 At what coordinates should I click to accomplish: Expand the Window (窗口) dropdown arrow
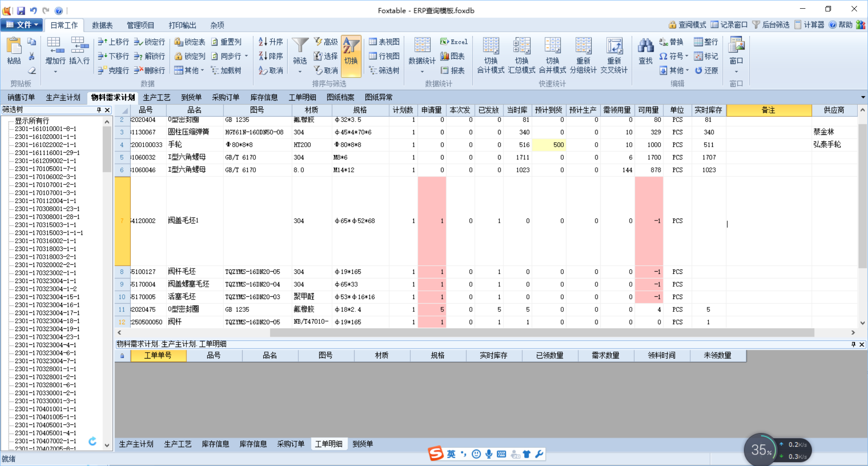736,72
